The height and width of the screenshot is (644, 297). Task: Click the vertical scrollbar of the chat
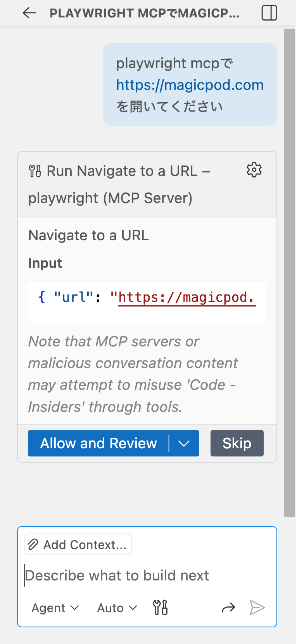pos(289,271)
